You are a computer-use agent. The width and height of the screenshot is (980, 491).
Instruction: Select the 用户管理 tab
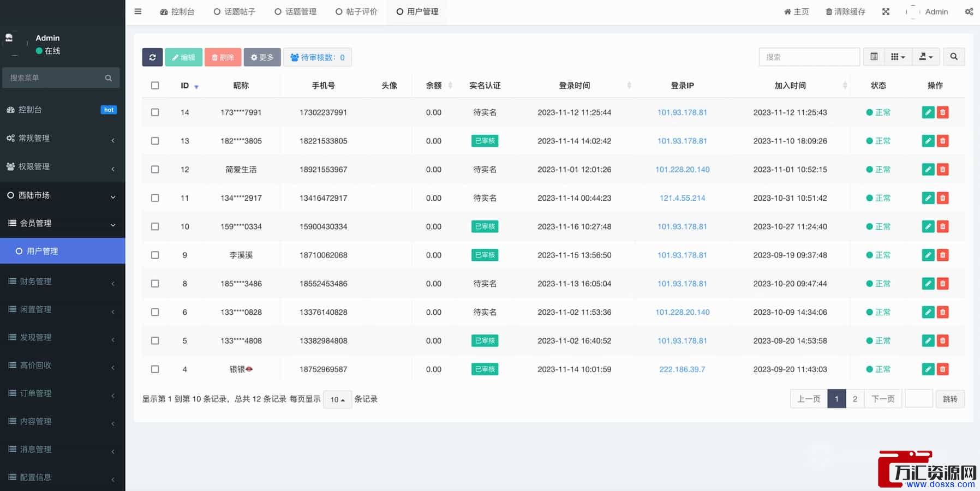(x=417, y=11)
